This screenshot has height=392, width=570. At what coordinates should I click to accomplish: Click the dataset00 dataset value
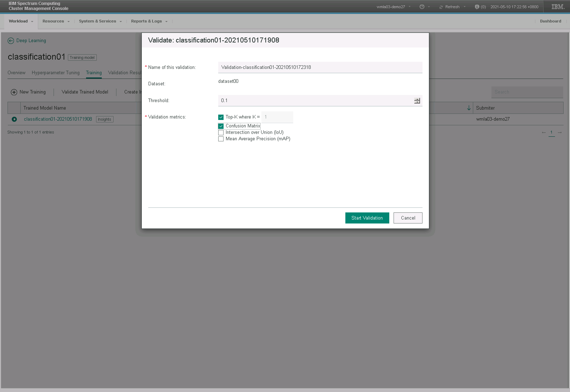tap(228, 81)
